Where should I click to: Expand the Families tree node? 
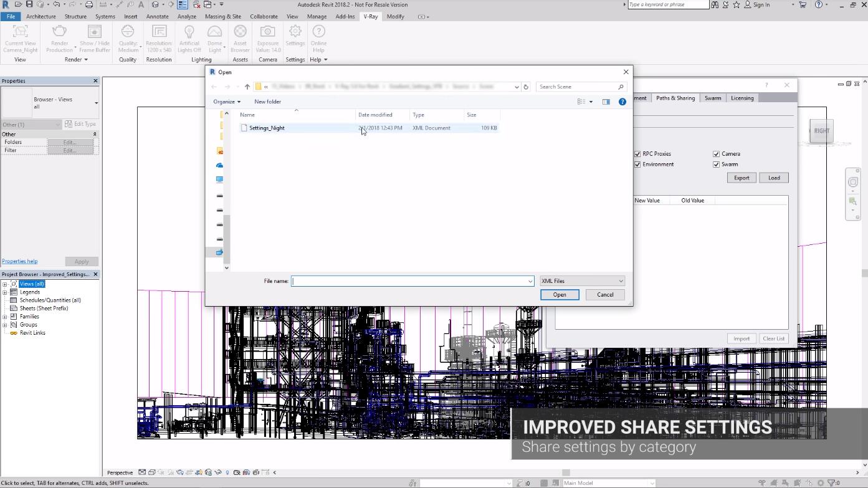point(5,317)
